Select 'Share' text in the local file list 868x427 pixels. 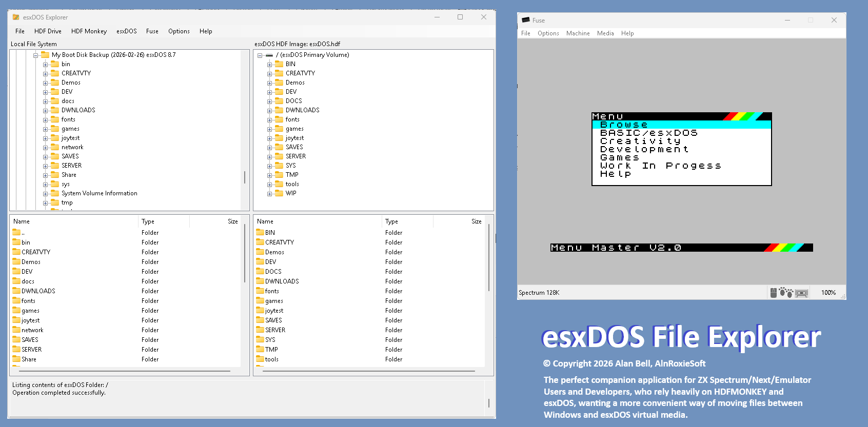coord(29,359)
